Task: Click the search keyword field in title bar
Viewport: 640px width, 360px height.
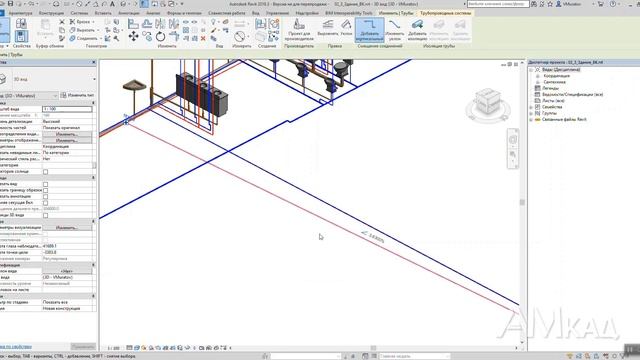Action: tap(498, 4)
